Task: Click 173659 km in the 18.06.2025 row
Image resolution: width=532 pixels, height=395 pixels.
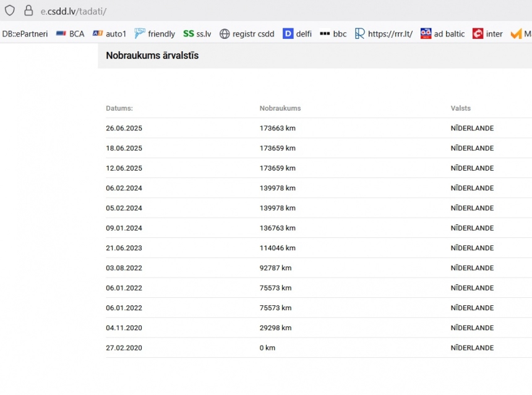Action: (x=278, y=148)
